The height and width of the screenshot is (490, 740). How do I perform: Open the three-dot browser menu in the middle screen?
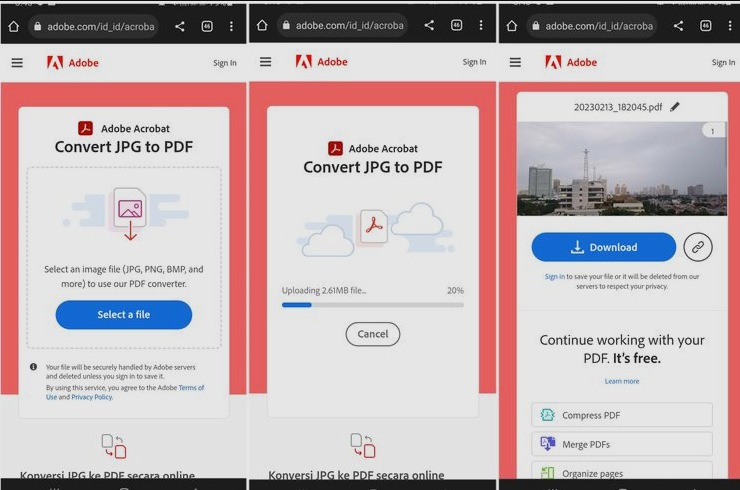[x=481, y=25]
